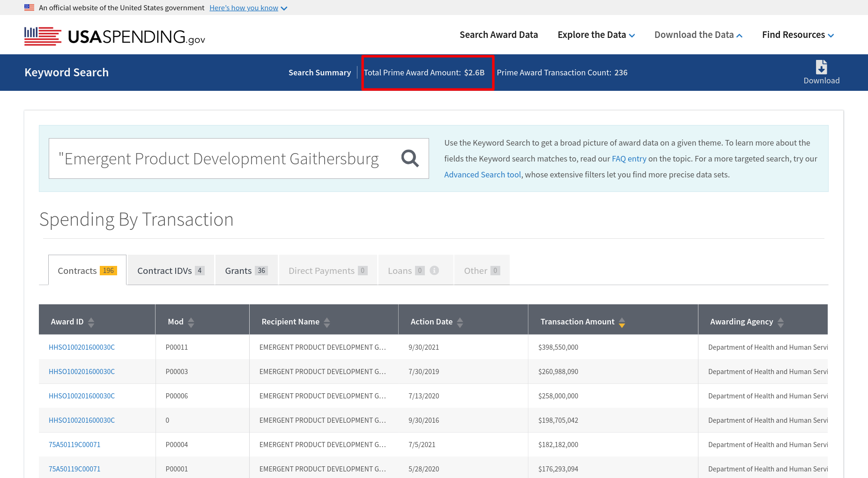Open the Advanced Search tool link
Screen dimensions: 868x478
pos(482,175)
